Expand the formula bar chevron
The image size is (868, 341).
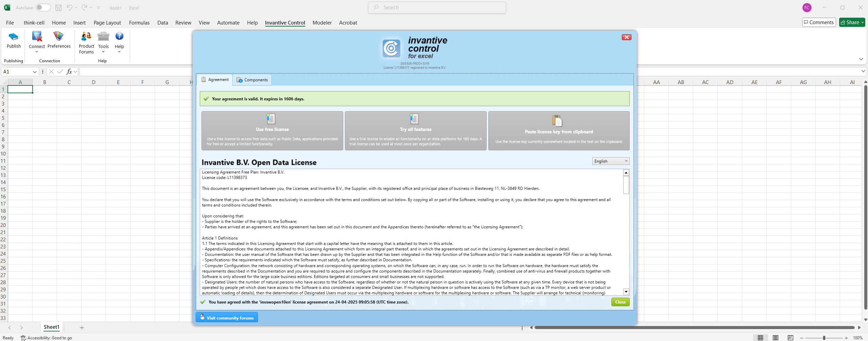(x=863, y=71)
